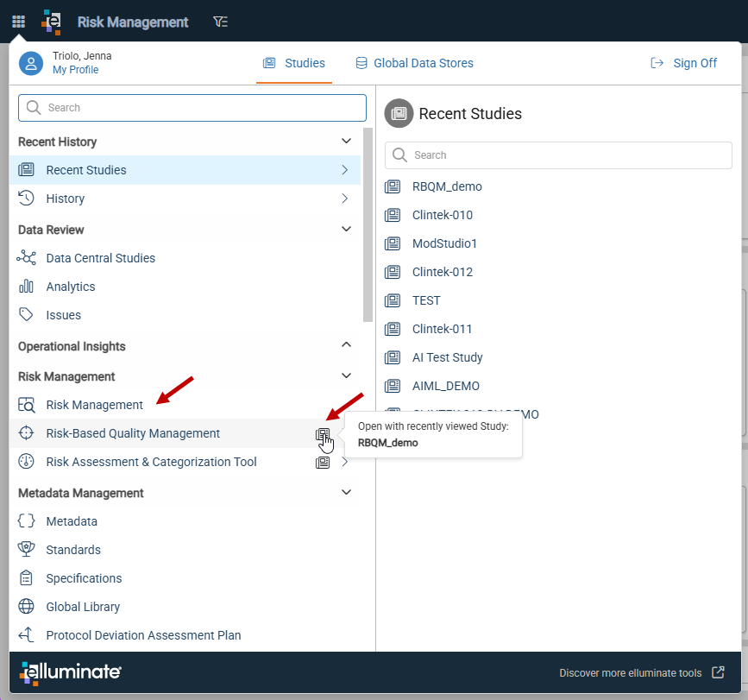The image size is (748, 700).
Task: Open Risk-Based Quality Management
Action: pos(133,433)
